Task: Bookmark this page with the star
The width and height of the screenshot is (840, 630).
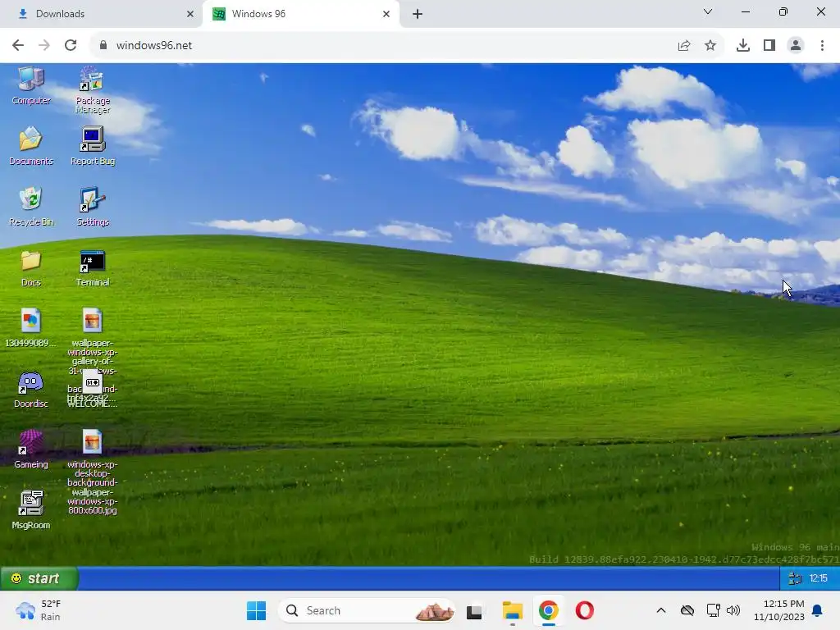Action: pos(710,46)
